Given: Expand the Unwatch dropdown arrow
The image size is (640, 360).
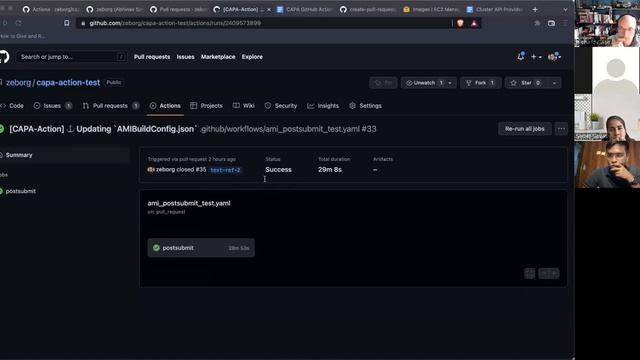Looking at the screenshot, I should tap(450, 83).
